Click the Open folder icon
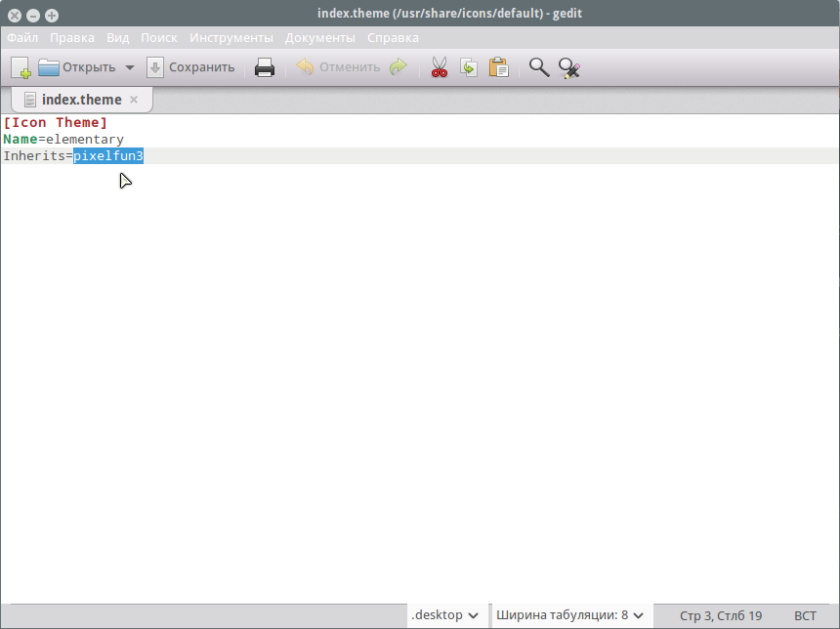Image resolution: width=840 pixels, height=629 pixels. [x=49, y=67]
